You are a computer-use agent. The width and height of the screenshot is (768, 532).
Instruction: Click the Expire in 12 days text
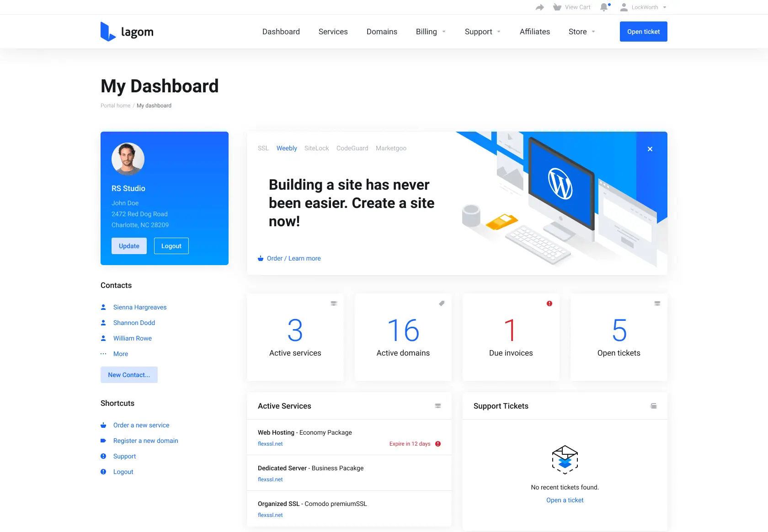(x=410, y=444)
